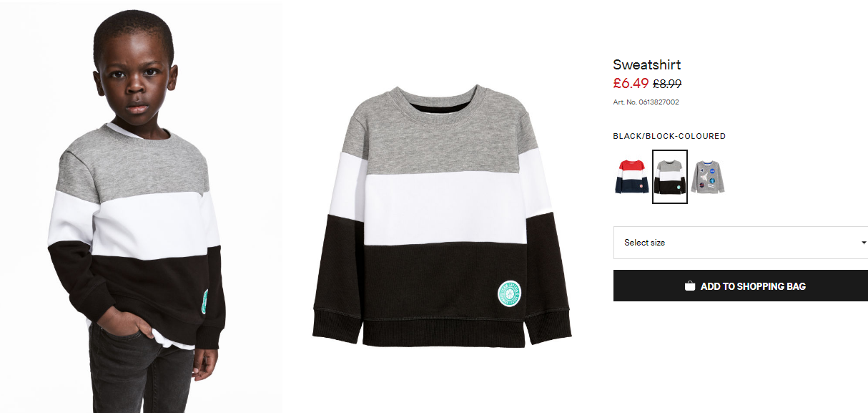Open the Select size combo box
Image resolution: width=868 pixels, height=413 pixels.
pyautogui.click(x=741, y=243)
